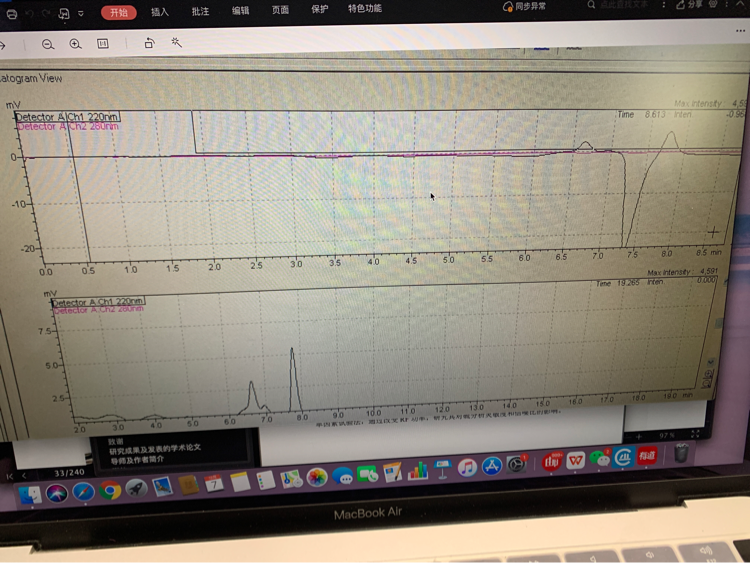Open the 有道 dictionary app in Dock
The height and width of the screenshot is (563, 750).
click(647, 456)
